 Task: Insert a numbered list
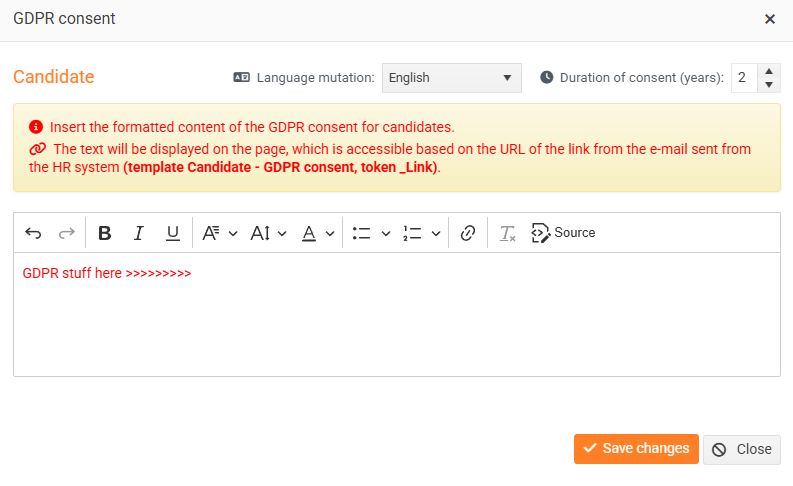tap(412, 233)
